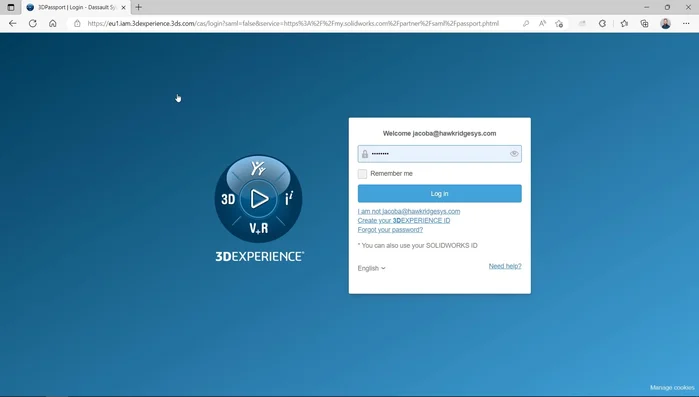The width and height of the screenshot is (699, 397).
Task: Click the compass east information quadrant
Action: pos(289,198)
